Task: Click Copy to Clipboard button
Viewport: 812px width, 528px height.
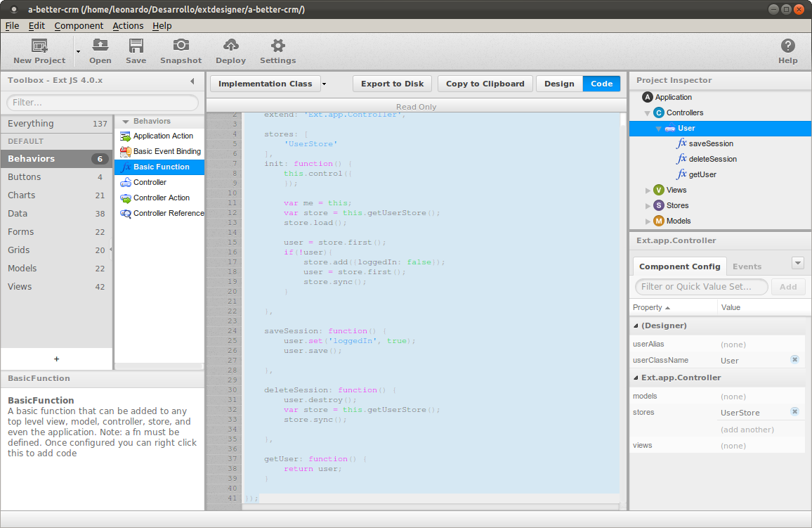Action: [485, 84]
